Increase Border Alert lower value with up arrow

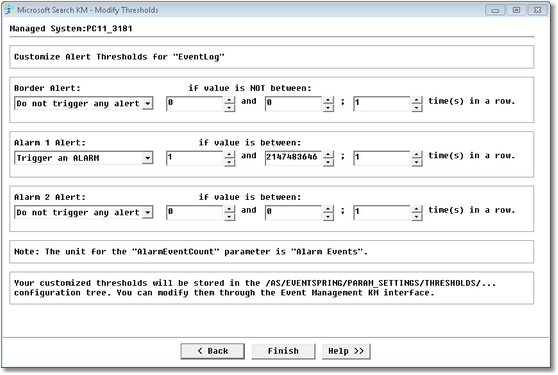coord(230,100)
